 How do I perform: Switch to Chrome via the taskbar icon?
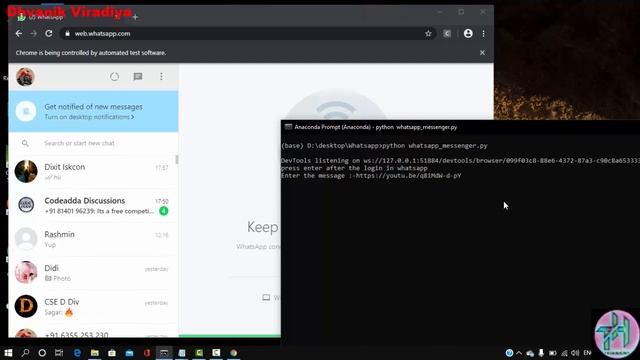tap(233, 353)
